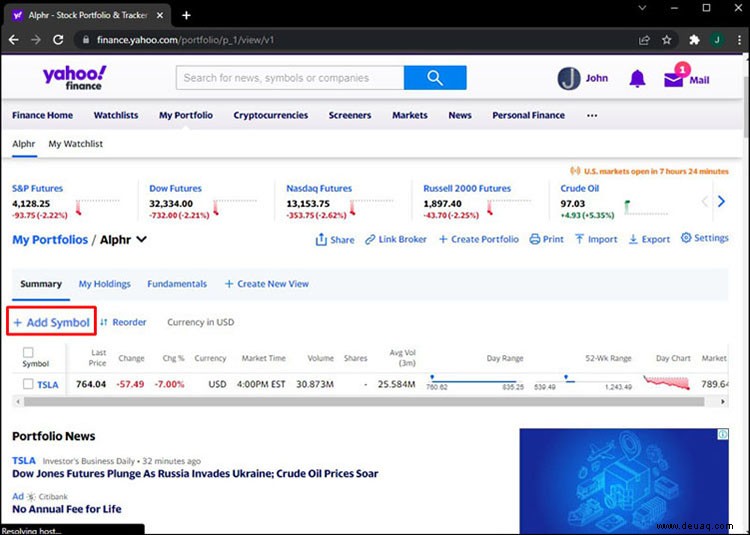Click the Yahoo Finance logo
This screenshot has width=750, height=535.
pos(75,77)
